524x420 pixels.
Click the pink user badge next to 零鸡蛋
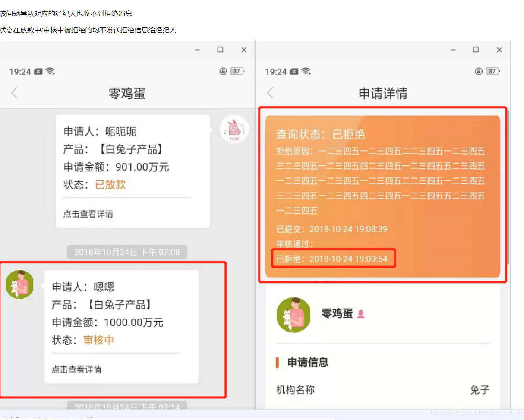[x=361, y=314]
